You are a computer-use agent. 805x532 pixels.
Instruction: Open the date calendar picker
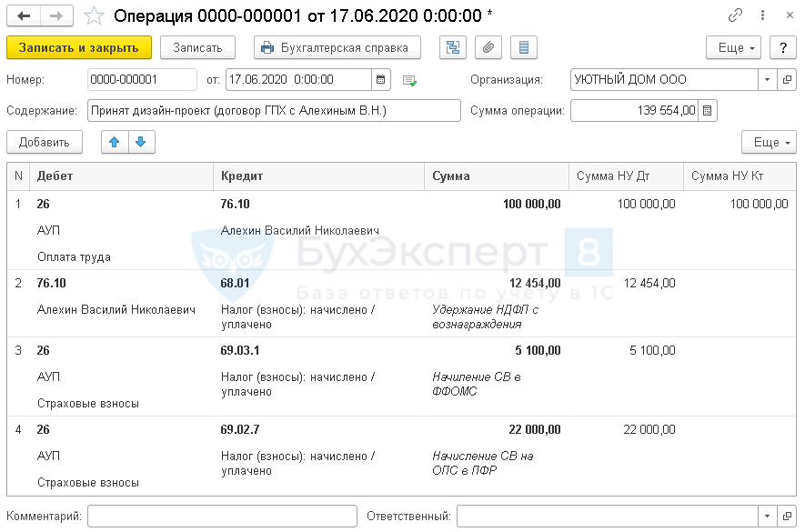[382, 80]
